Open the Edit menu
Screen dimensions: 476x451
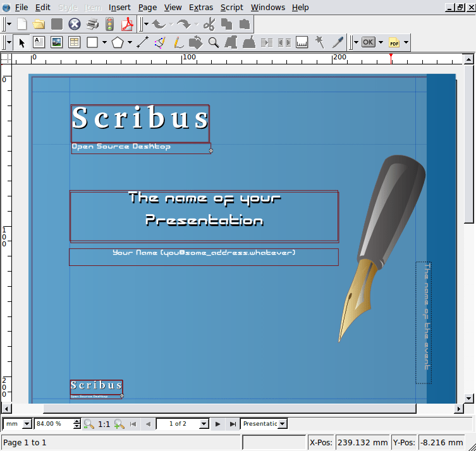pos(43,8)
